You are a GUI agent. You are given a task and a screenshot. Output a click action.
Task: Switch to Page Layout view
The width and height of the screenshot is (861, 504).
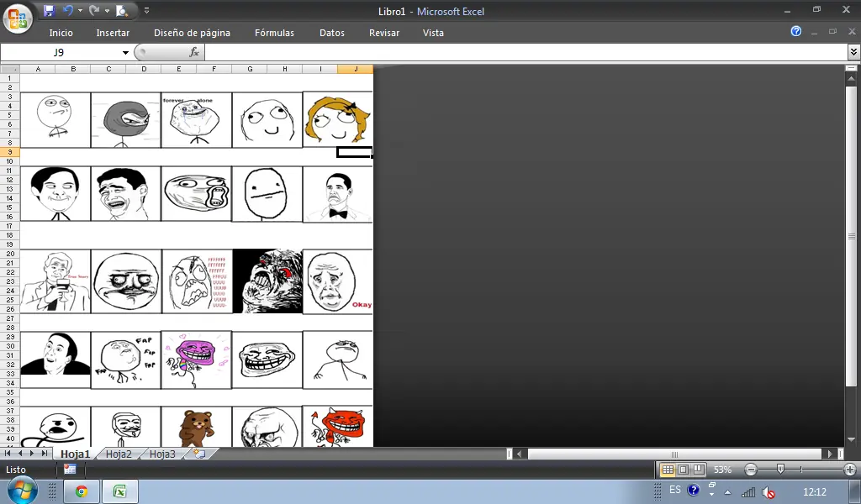click(x=683, y=470)
